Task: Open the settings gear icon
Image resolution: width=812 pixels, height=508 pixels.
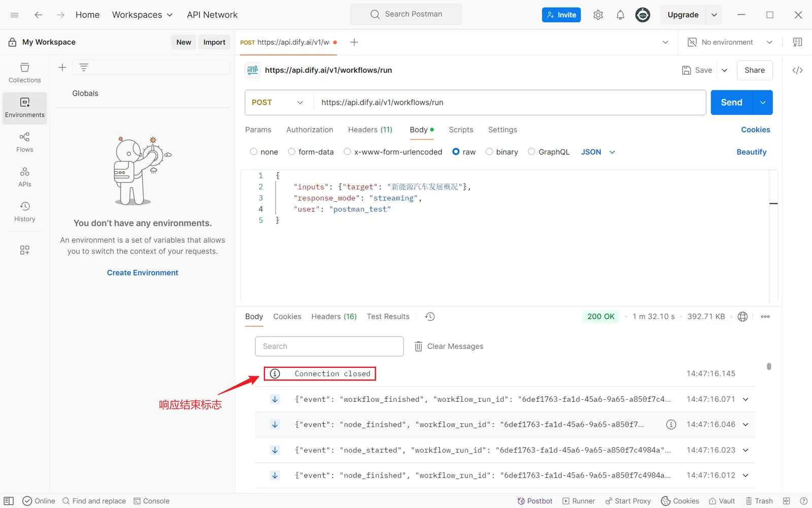Action: [x=598, y=15]
